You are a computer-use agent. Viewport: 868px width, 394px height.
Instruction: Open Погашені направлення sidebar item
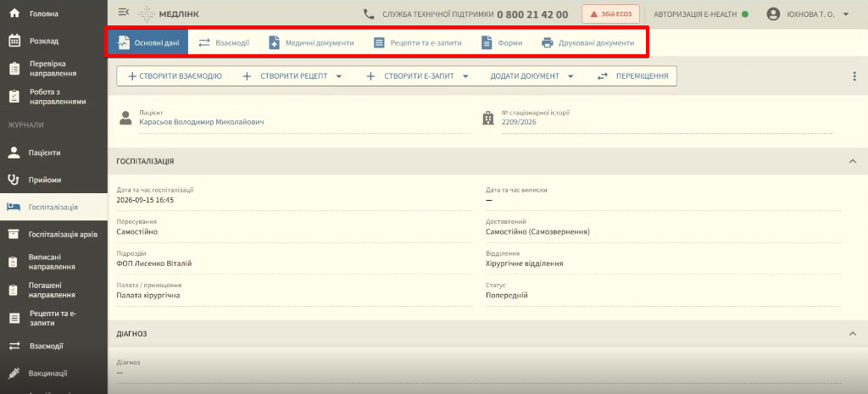coord(53,291)
